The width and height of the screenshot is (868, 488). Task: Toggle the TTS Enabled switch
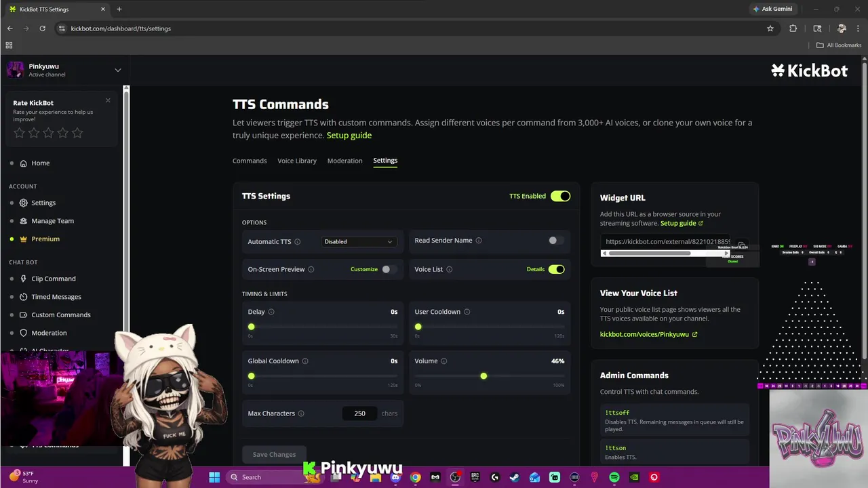(560, 197)
